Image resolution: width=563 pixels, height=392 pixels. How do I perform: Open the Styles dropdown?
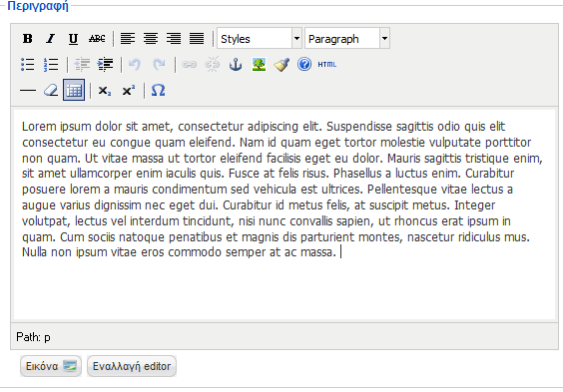[260, 38]
